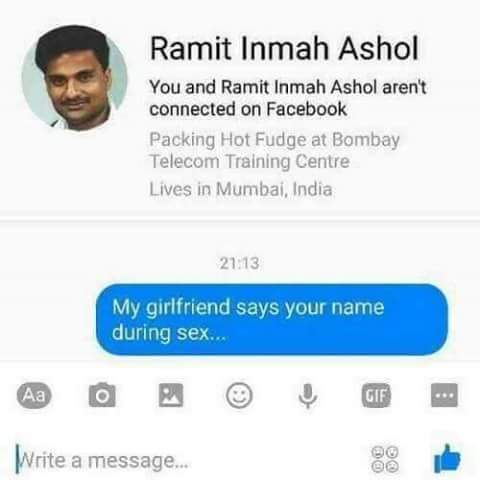Open the smiley sticker picker
Viewport: 480px width, 480px height.
coord(239,396)
